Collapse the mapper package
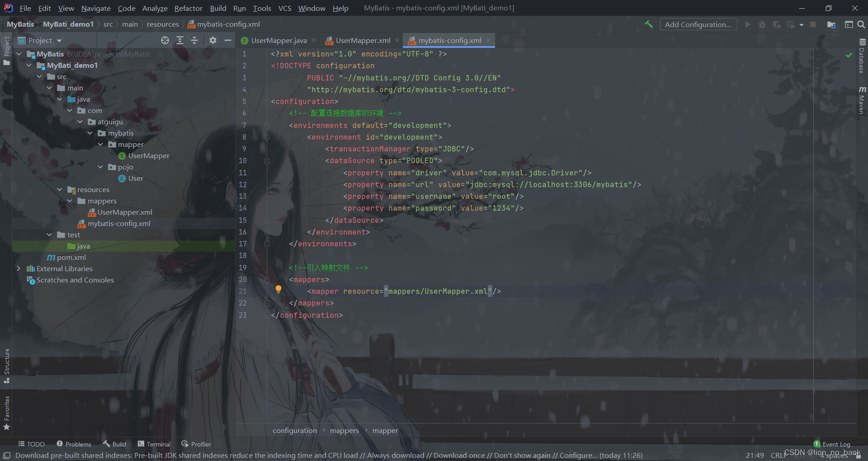 (100, 144)
